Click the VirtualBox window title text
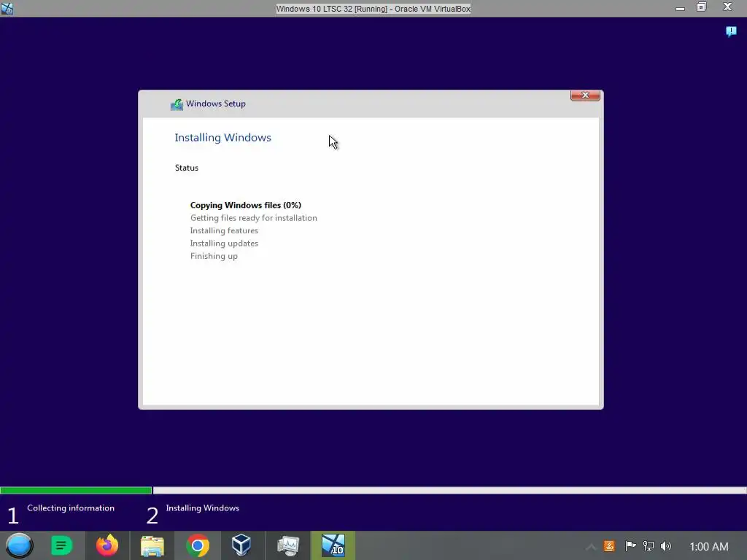This screenshot has height=560, width=747. (373, 9)
